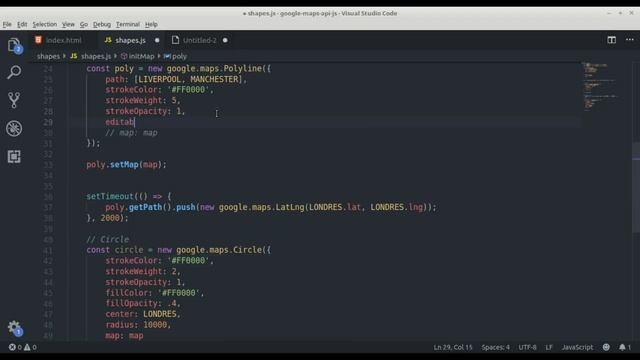640x360 pixels.
Task: Click the JavaScript language mode status item
Action: pyautogui.click(x=577, y=347)
